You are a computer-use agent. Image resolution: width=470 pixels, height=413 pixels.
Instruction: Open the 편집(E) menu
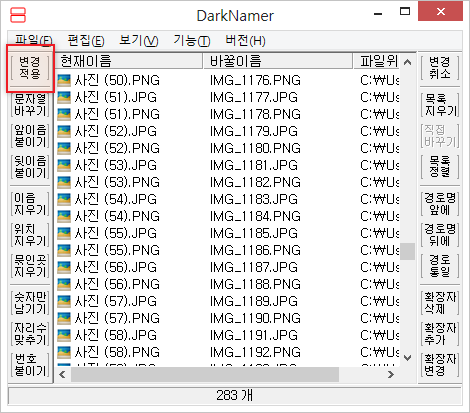(86, 40)
